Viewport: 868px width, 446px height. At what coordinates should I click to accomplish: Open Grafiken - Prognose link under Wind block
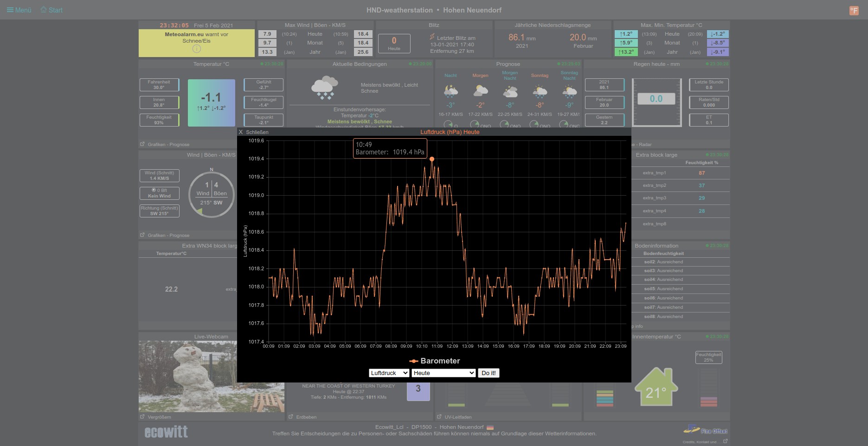point(165,235)
